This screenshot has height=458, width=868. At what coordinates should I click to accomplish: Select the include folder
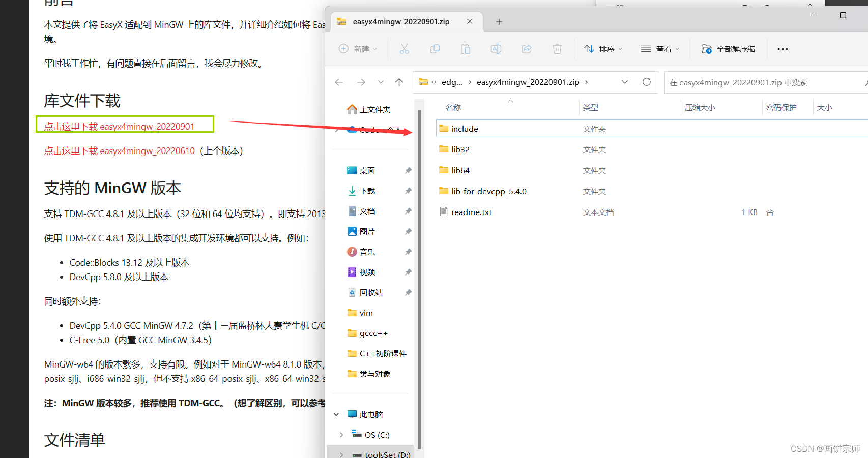(x=652, y=129)
